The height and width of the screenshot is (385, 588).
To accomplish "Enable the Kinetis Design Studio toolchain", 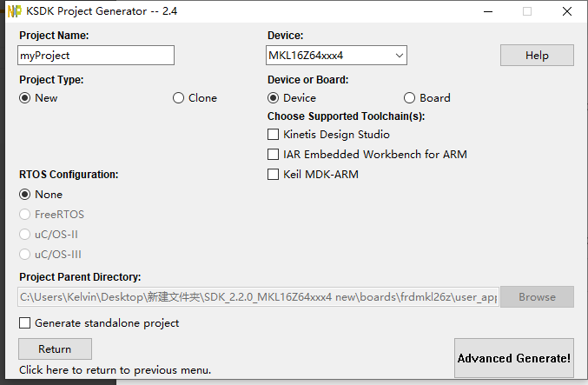I will coord(274,135).
